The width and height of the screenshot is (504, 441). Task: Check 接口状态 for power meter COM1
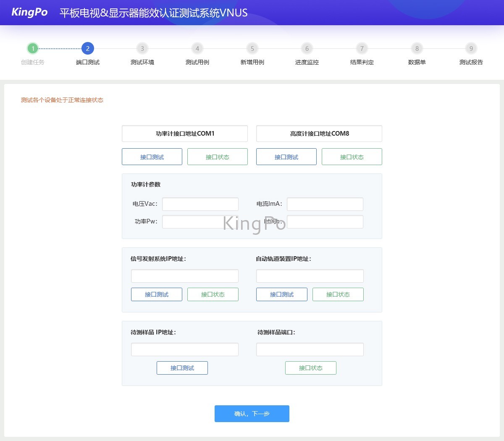218,157
